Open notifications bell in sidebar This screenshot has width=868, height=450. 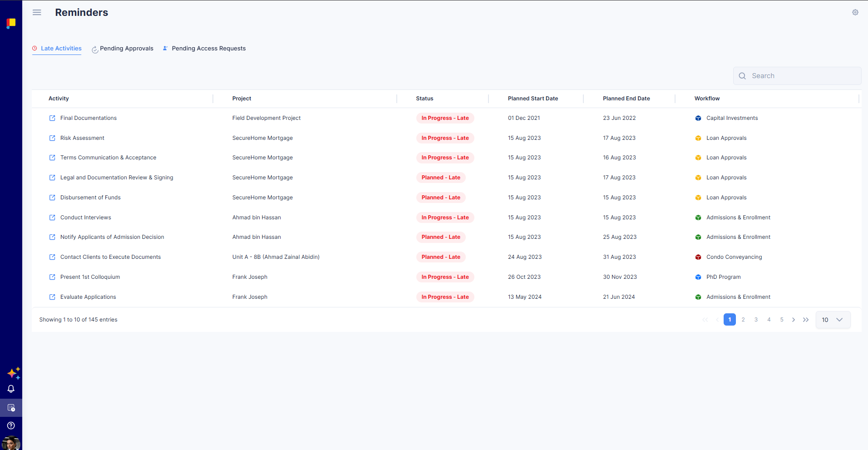[11, 389]
